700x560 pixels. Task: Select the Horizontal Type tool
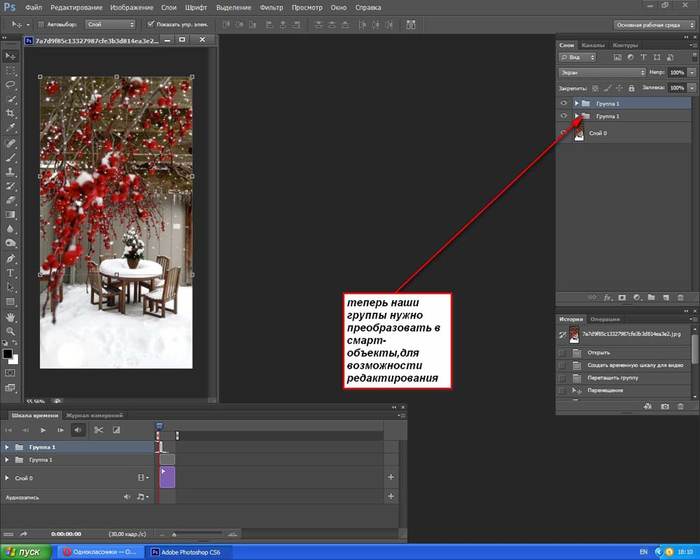pos(10,273)
